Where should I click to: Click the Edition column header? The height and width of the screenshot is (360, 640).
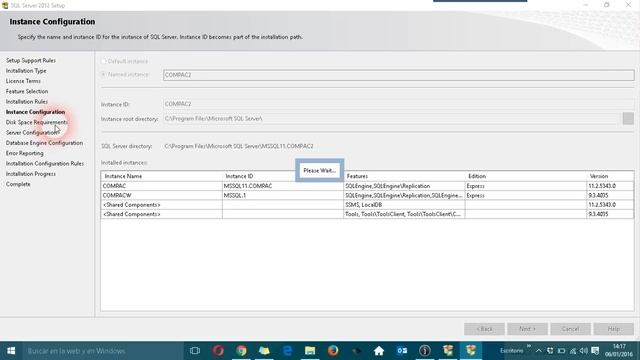(x=526, y=176)
